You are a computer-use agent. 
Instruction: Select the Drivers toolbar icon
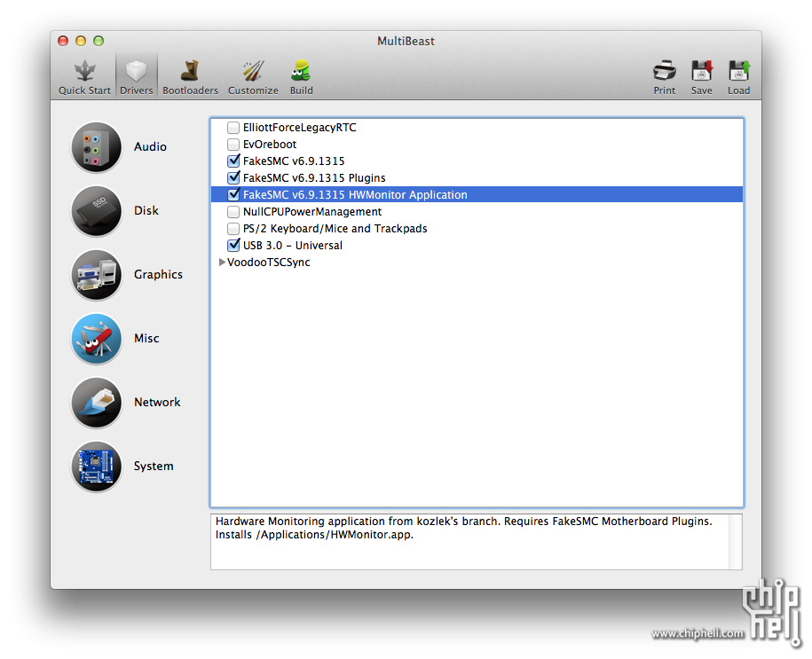136,78
